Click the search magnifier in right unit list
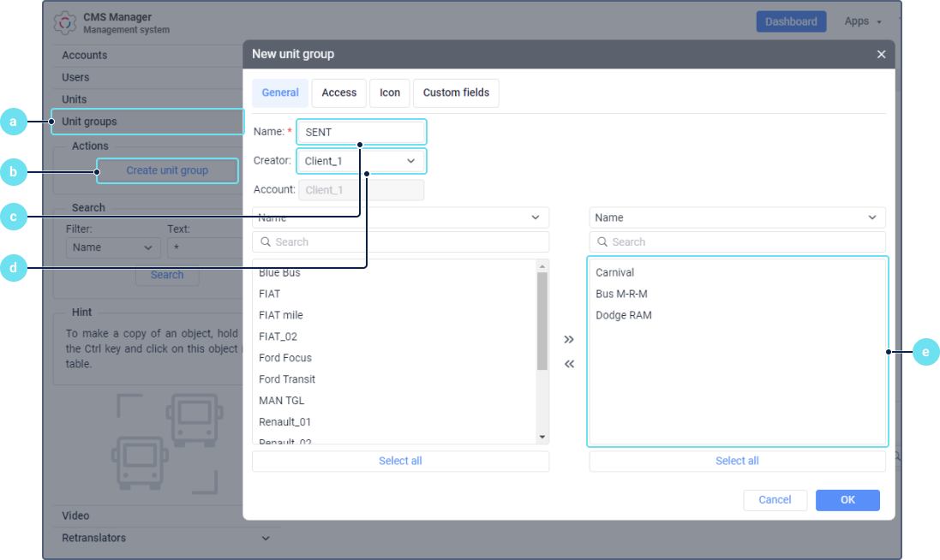This screenshot has height=560, width=940. [x=602, y=242]
